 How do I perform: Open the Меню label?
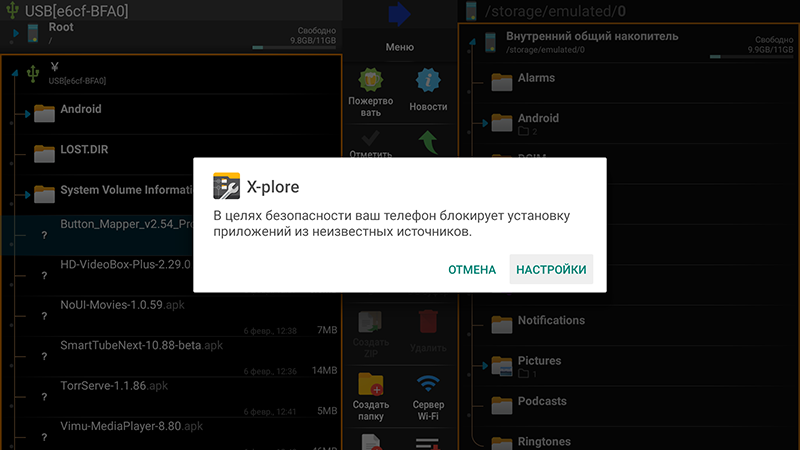pyautogui.click(x=399, y=47)
